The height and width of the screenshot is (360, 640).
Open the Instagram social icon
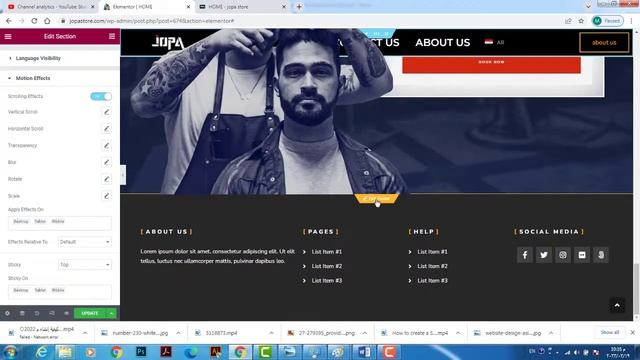[563, 255]
